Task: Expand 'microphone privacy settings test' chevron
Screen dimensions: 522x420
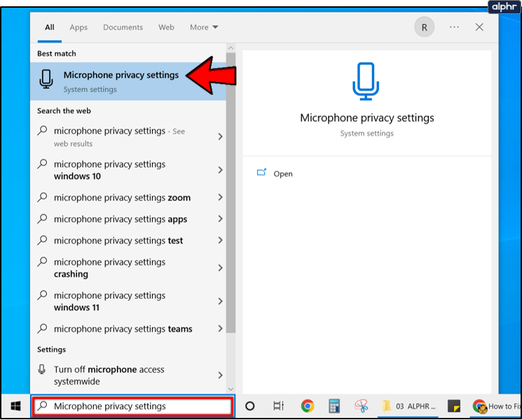Action: click(220, 241)
